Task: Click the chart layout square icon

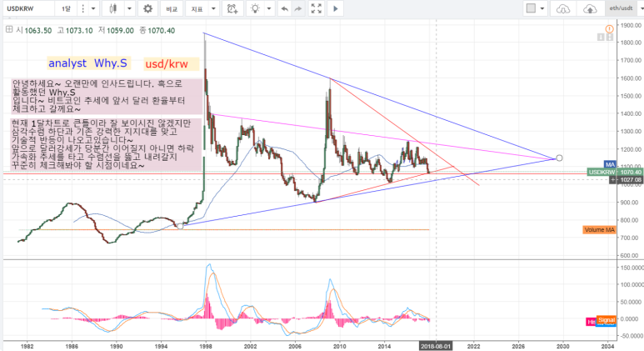Action: click(531, 8)
